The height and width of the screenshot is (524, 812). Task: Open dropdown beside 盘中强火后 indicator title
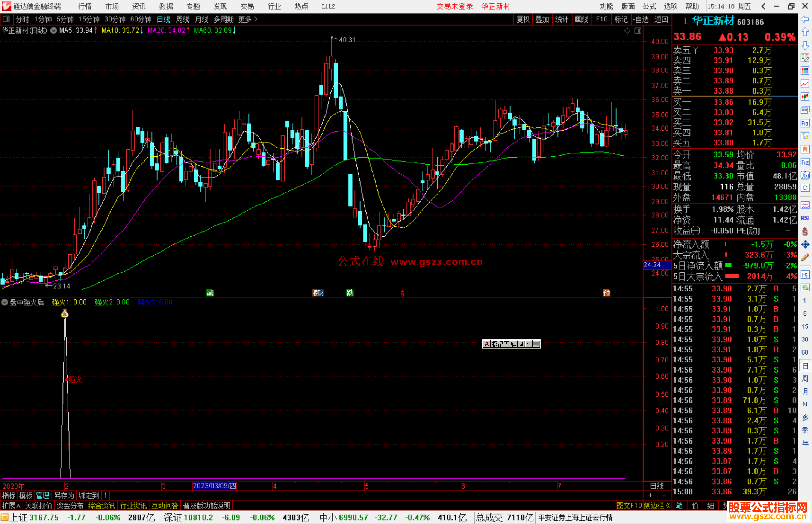point(5,302)
